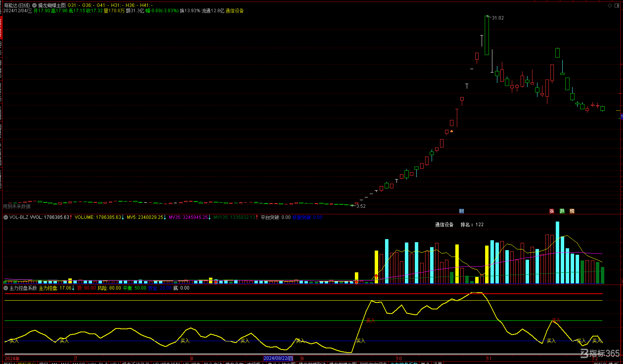Click the 排名: 122 ranking text
The width and height of the screenshot is (623, 364).
click(472, 225)
